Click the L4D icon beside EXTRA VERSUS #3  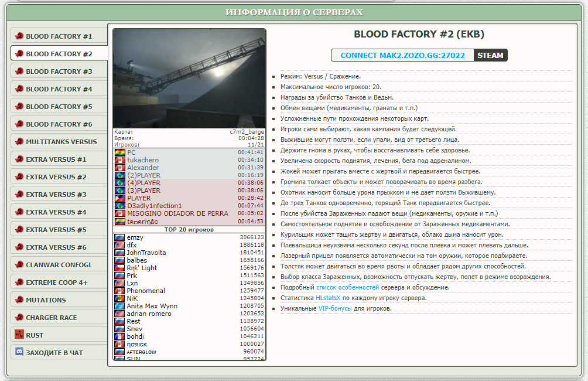coord(19,194)
